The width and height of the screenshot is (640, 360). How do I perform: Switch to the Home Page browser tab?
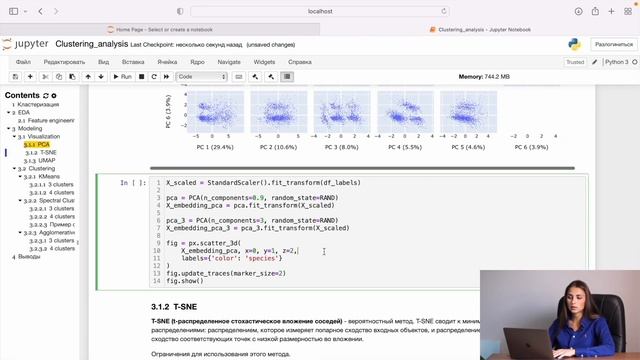tap(160, 29)
